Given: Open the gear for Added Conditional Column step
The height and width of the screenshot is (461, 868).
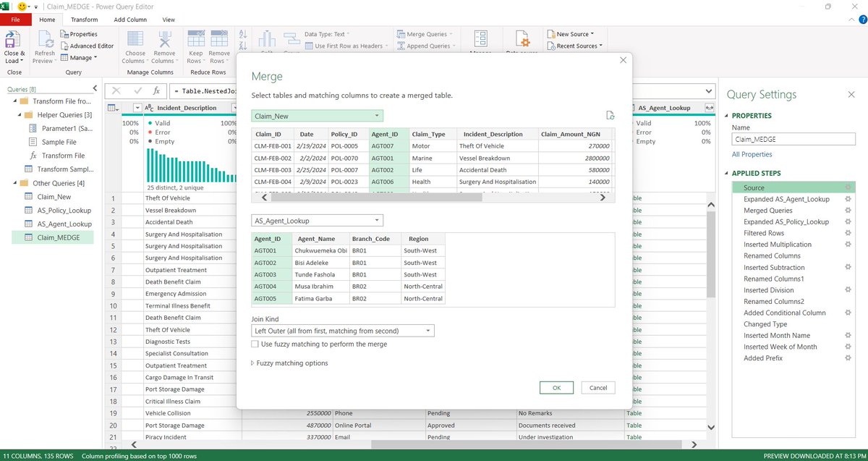Looking at the screenshot, I should tap(848, 313).
